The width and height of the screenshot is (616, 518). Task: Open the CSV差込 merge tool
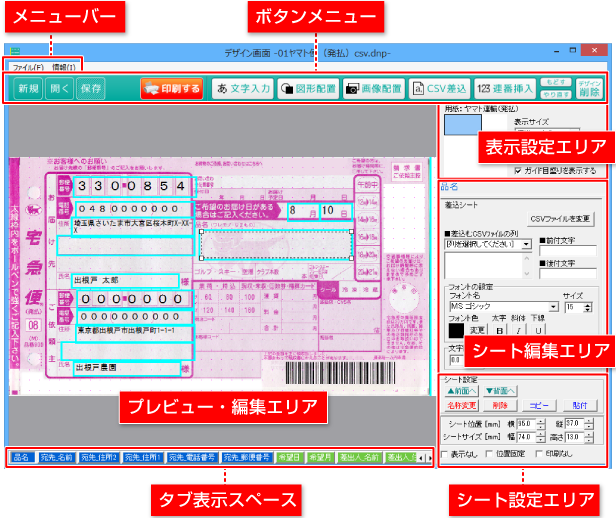(440, 89)
